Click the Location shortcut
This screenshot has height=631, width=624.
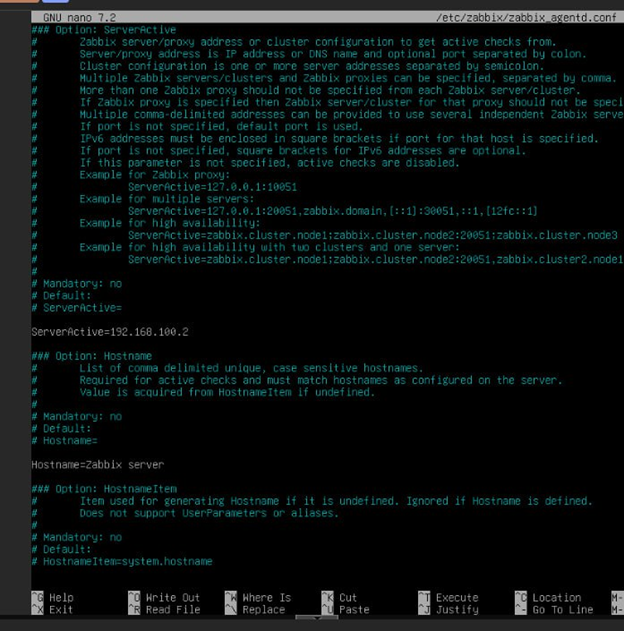point(556,597)
